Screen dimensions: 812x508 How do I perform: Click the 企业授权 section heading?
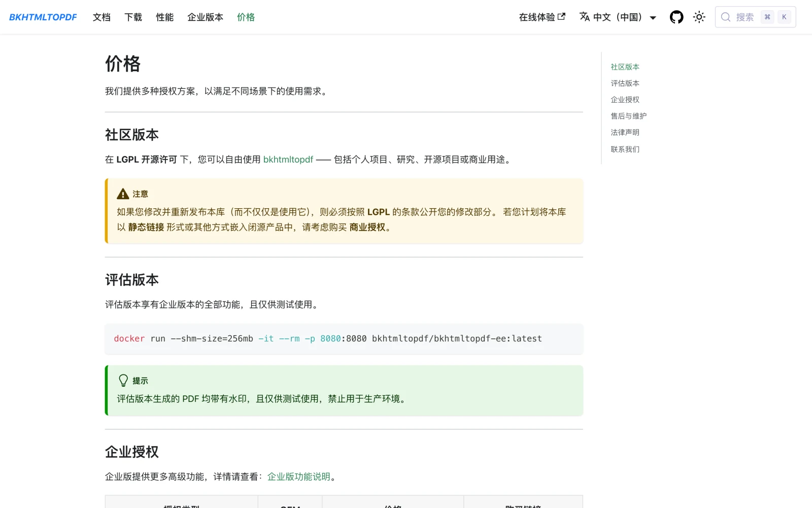[x=132, y=452]
